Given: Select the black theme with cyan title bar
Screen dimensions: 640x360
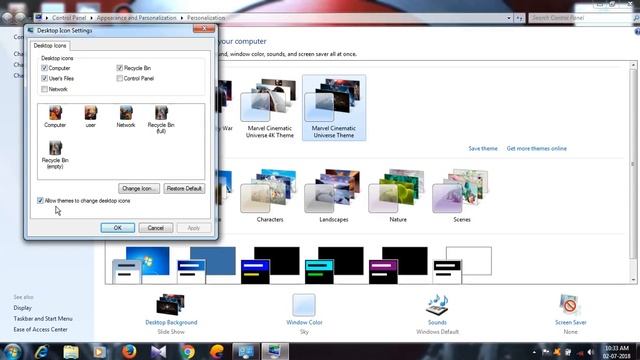Looking at the screenshot, I should [x=334, y=265].
